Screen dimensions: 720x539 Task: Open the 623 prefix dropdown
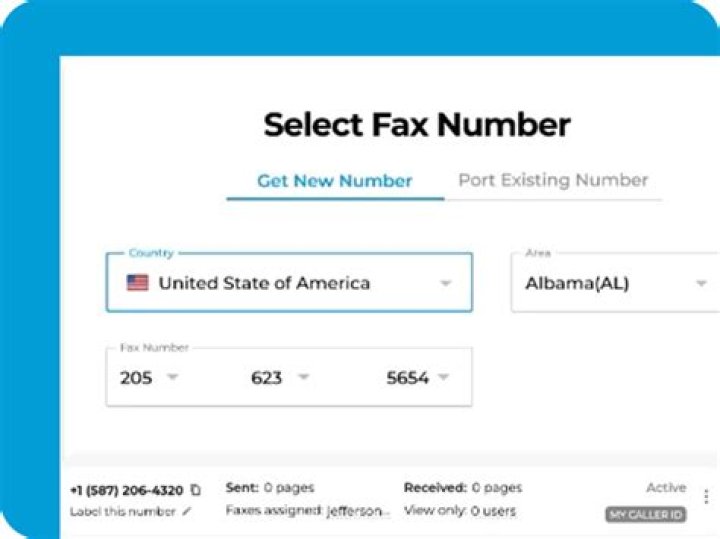coord(303,378)
